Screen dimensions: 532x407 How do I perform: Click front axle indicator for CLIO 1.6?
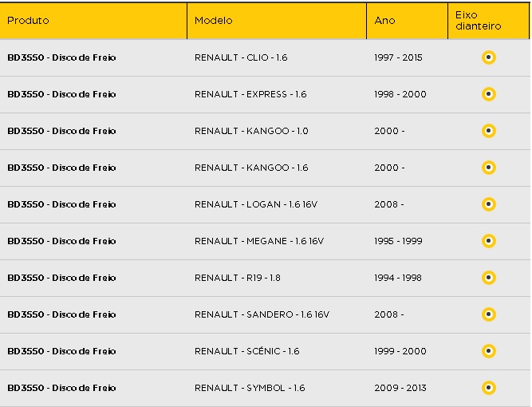point(489,57)
